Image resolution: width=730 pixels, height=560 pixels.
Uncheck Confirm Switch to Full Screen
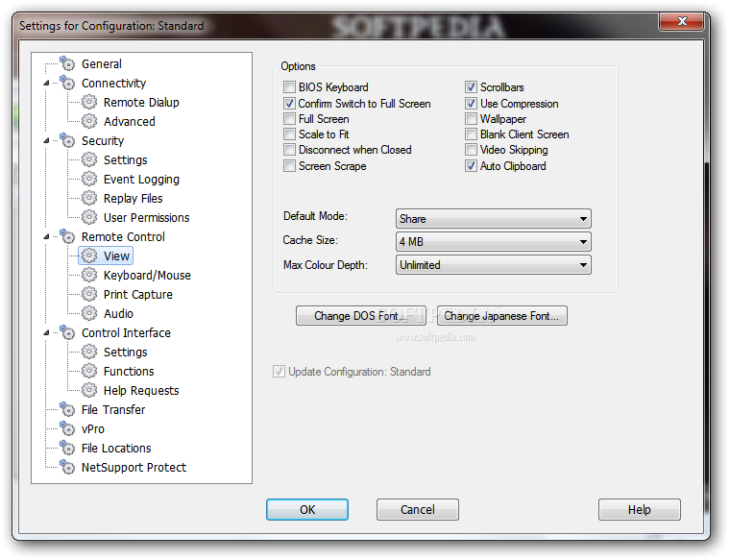pos(289,103)
